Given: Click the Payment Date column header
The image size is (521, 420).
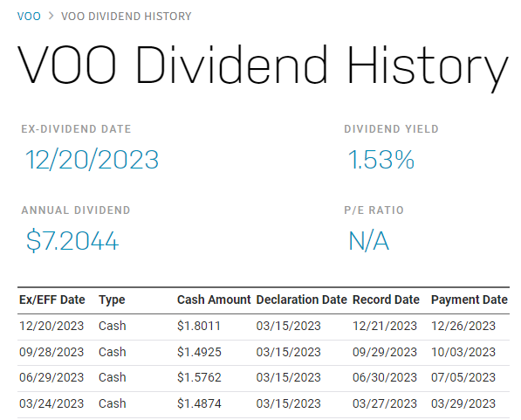Looking at the screenshot, I should (470, 300).
